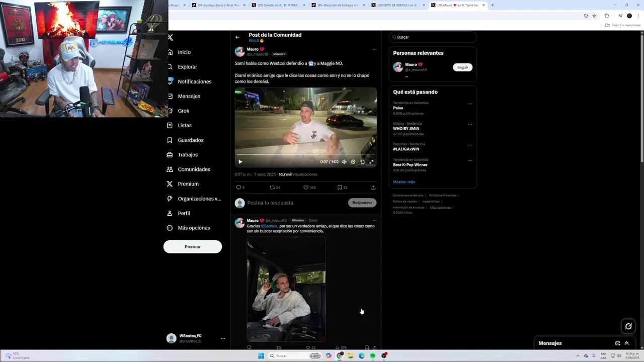The image size is (644, 362).
Task: Open options for the Paisa trend
Action: pyautogui.click(x=470, y=104)
